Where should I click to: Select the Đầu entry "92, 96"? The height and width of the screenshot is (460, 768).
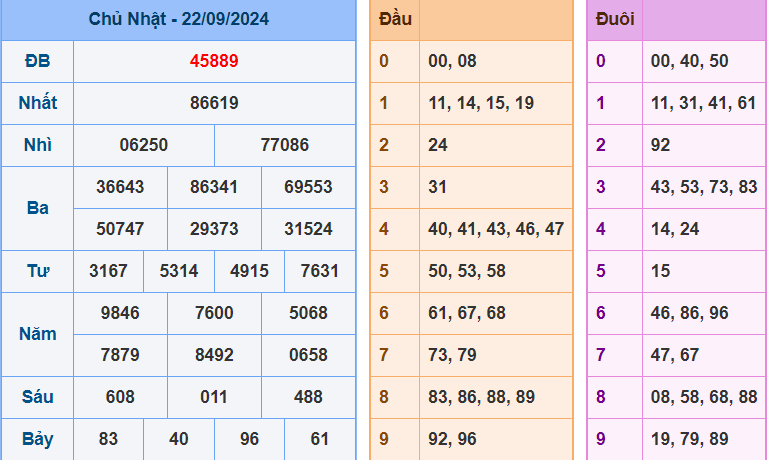[x=452, y=439]
